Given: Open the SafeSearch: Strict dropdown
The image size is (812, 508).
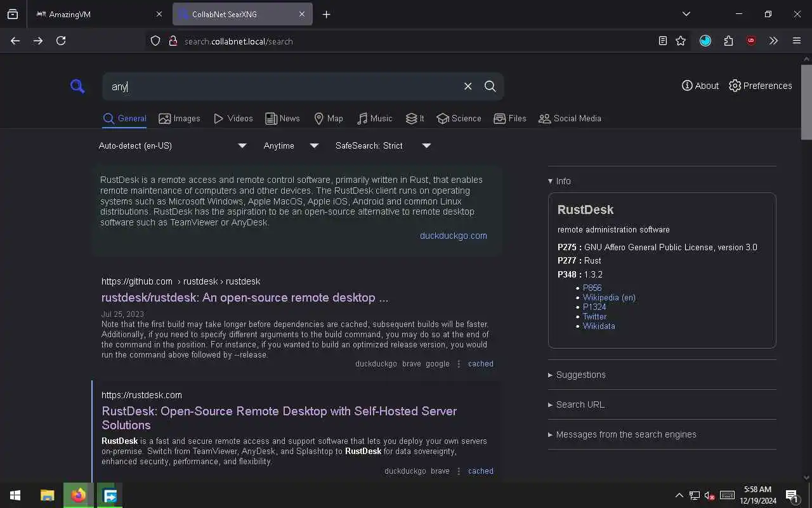Looking at the screenshot, I should pyautogui.click(x=383, y=145).
